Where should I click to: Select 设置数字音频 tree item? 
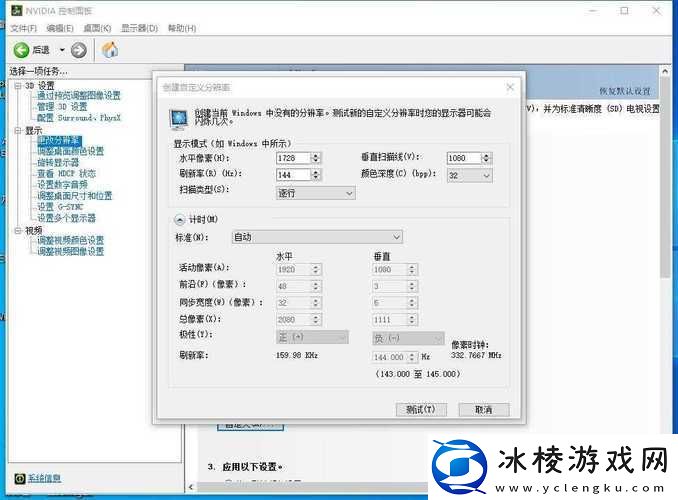click(x=62, y=185)
